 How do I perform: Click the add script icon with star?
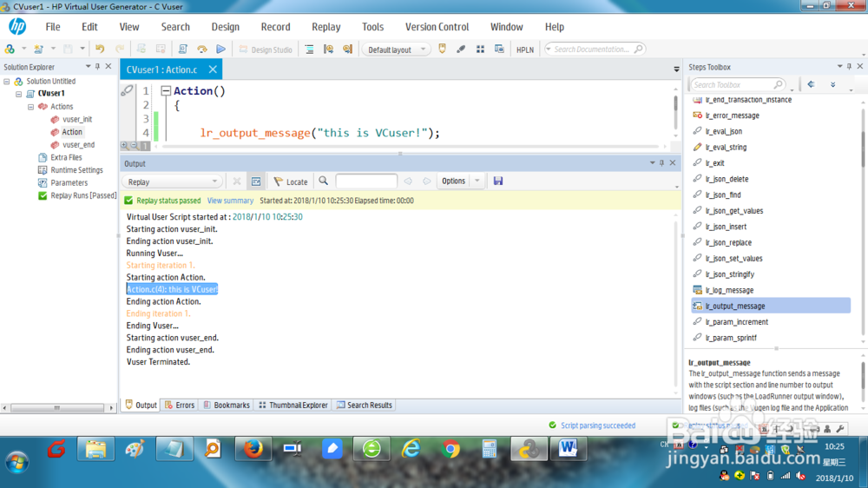coord(38,49)
